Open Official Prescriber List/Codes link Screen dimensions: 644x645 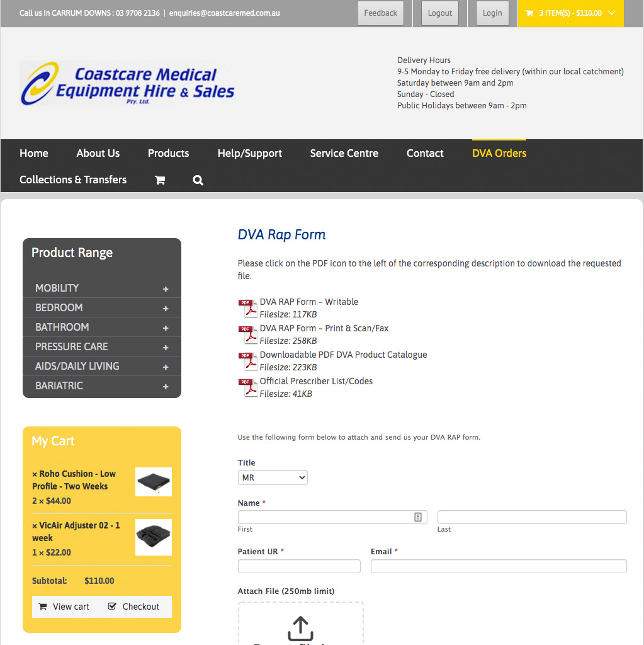[x=316, y=381]
